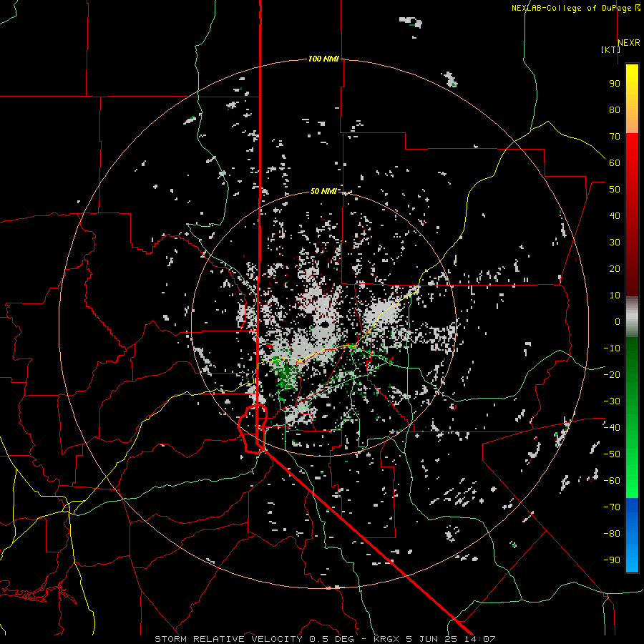Click the -30 value on velocity scale
The height and width of the screenshot is (644, 644).
pyautogui.click(x=612, y=401)
